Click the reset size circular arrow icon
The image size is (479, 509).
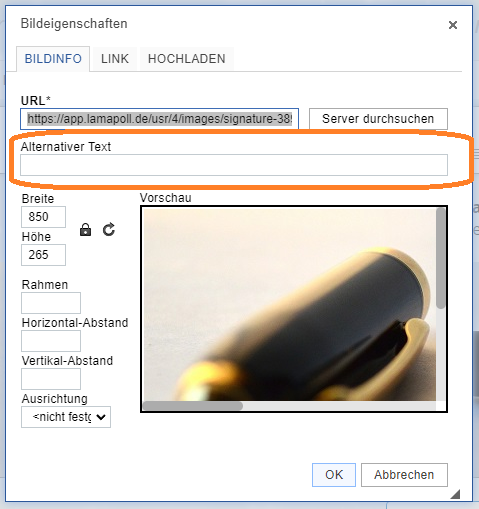[109, 230]
